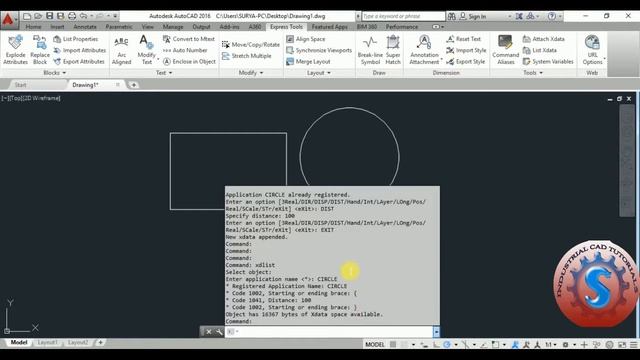640x360 pixels.
Task: Switch to the Start file tab
Action: [x=20, y=85]
